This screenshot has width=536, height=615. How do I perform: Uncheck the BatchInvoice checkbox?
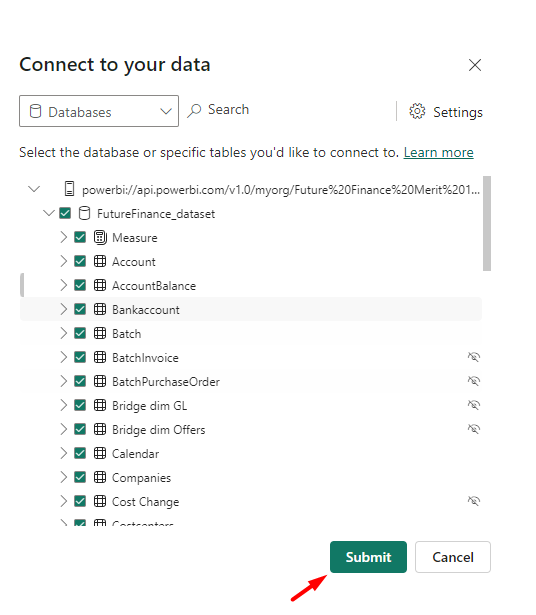tap(80, 357)
